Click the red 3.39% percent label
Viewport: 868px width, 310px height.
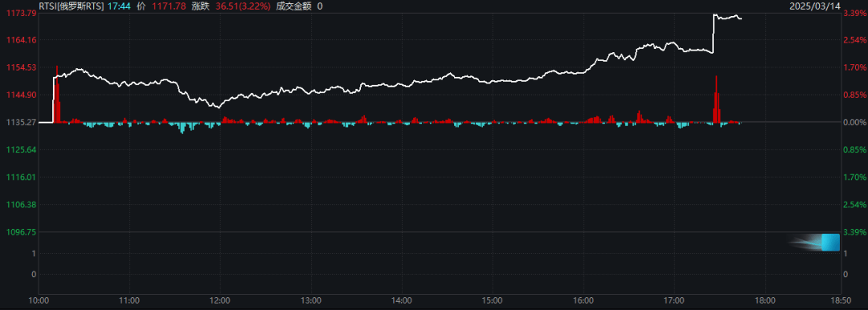tap(854, 13)
